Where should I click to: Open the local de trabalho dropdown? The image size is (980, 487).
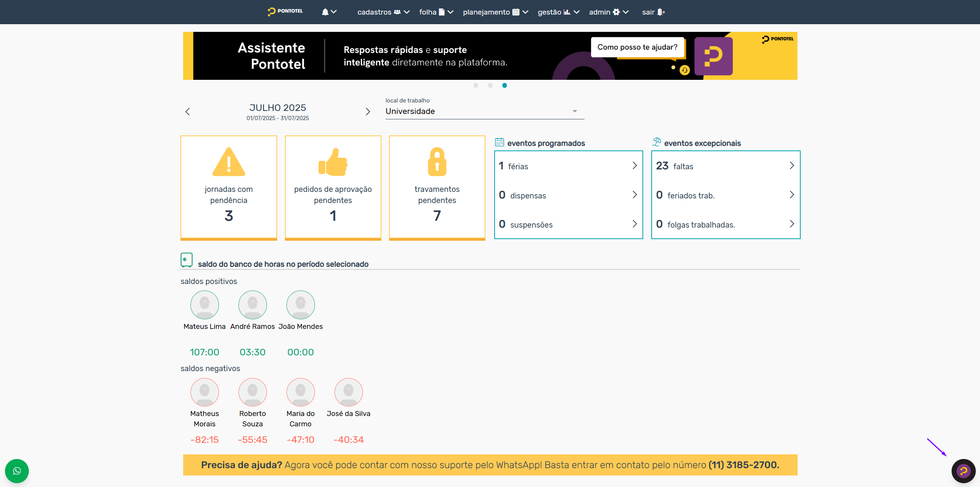tap(485, 111)
